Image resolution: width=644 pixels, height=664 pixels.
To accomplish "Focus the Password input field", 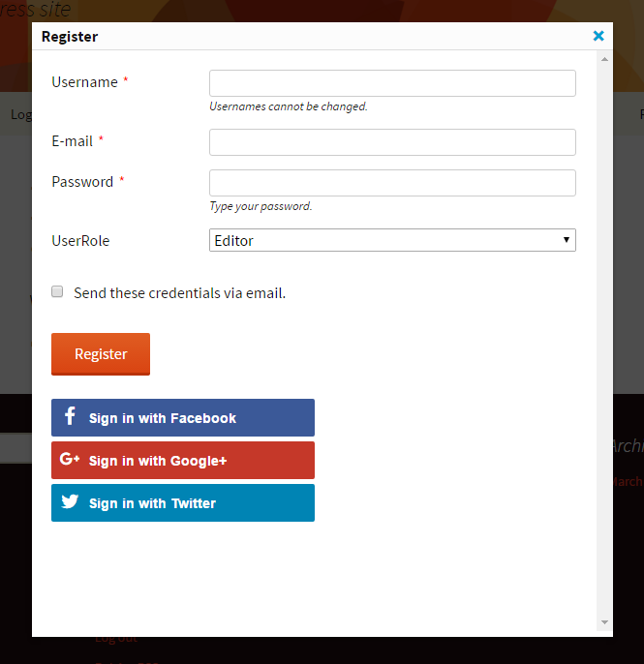I will [392, 183].
